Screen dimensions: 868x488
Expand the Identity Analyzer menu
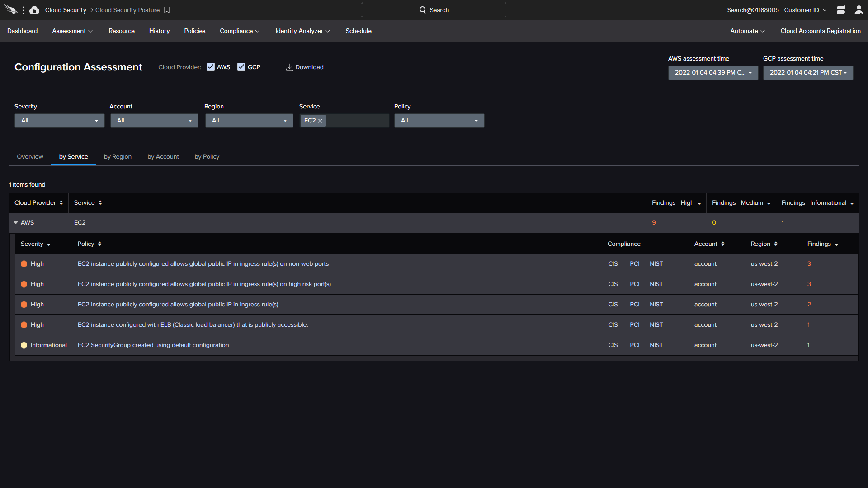pos(302,31)
